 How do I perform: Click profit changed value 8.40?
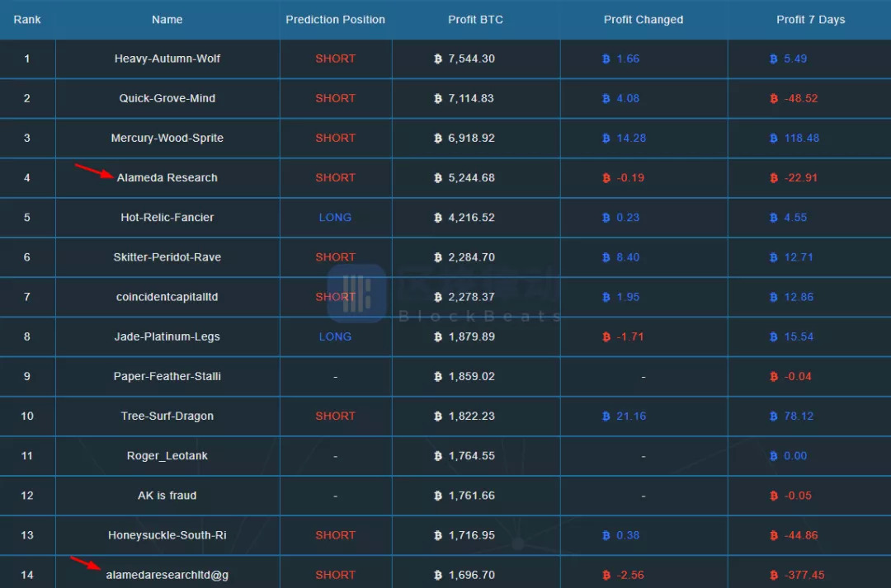[x=628, y=257]
